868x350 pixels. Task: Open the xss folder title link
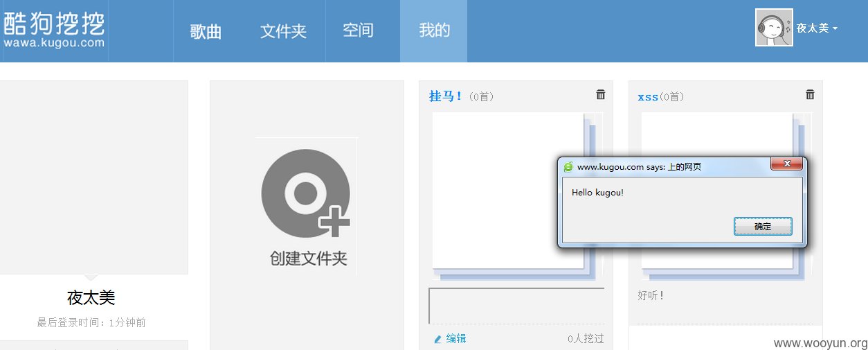pos(648,97)
